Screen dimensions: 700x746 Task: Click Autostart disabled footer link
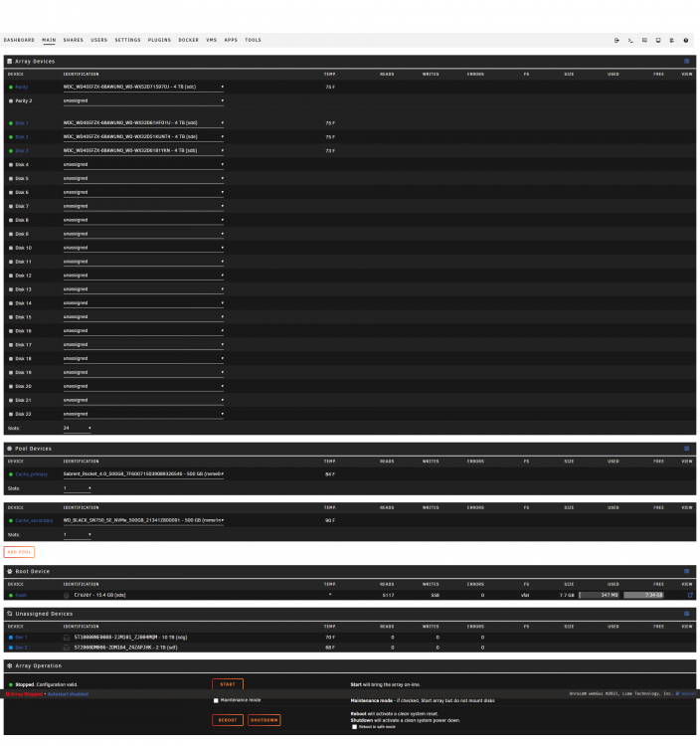click(x=68, y=694)
